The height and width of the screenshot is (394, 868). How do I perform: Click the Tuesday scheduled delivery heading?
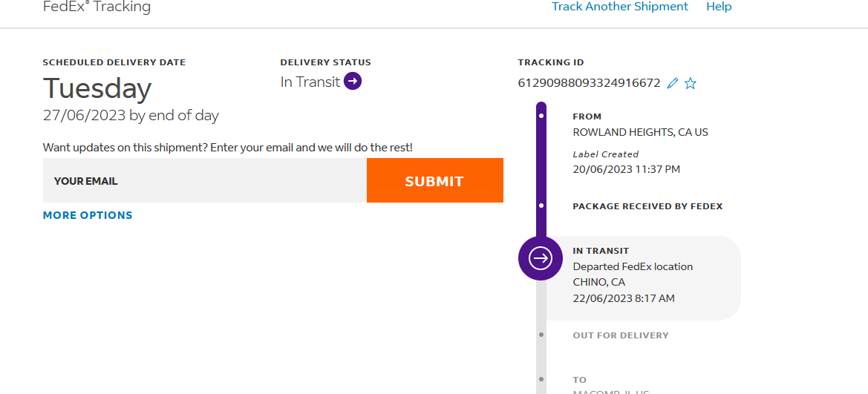tap(97, 88)
